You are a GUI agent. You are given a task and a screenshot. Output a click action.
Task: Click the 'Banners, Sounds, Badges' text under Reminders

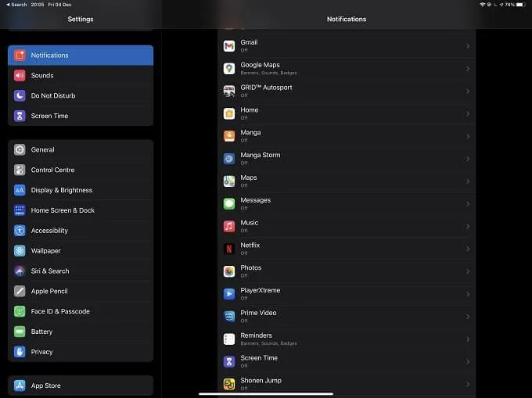268,343
